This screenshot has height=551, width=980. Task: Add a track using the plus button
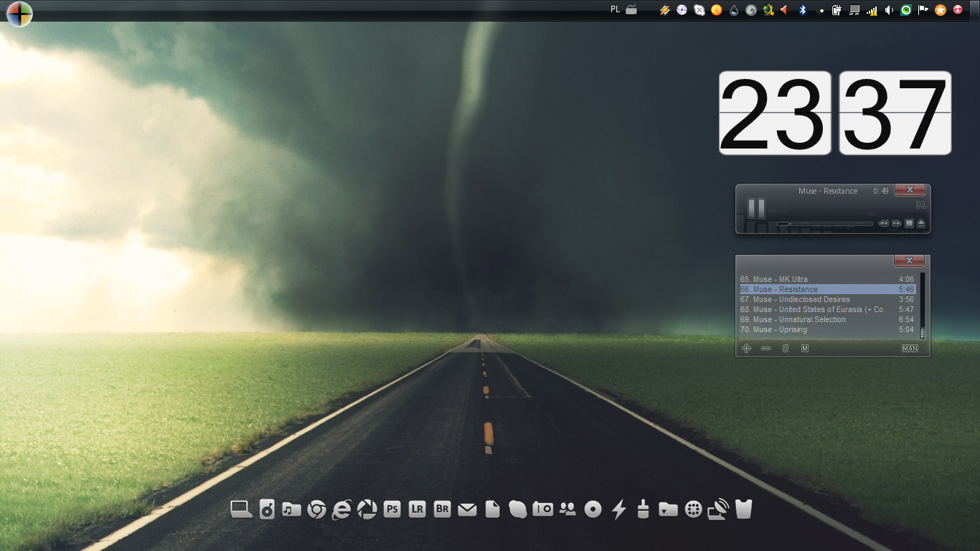(x=746, y=349)
